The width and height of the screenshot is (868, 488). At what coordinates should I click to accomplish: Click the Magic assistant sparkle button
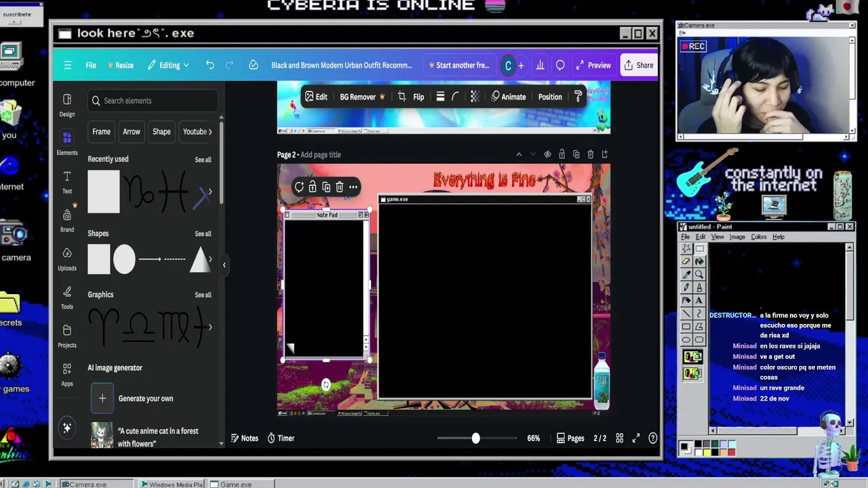pyautogui.click(x=67, y=428)
